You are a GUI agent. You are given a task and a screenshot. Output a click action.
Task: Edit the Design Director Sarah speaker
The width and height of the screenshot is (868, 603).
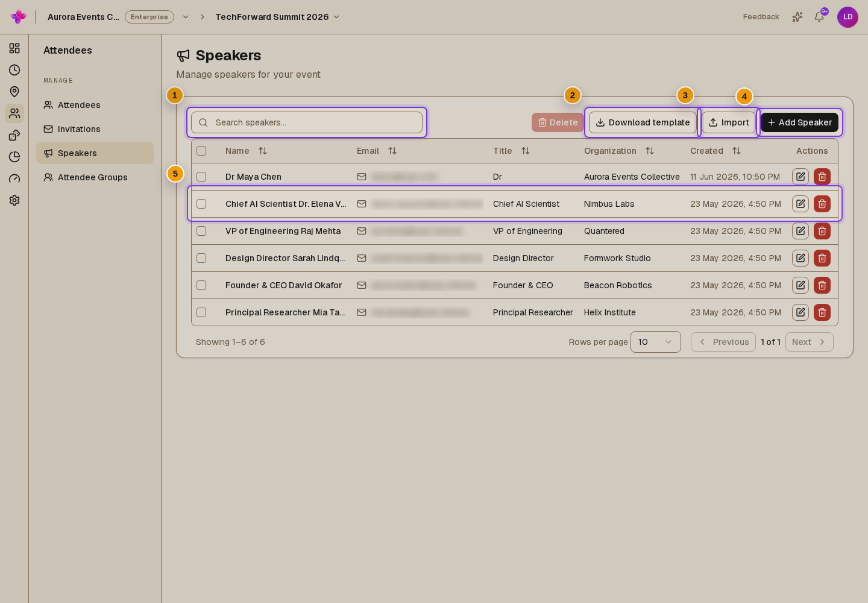[800, 258]
